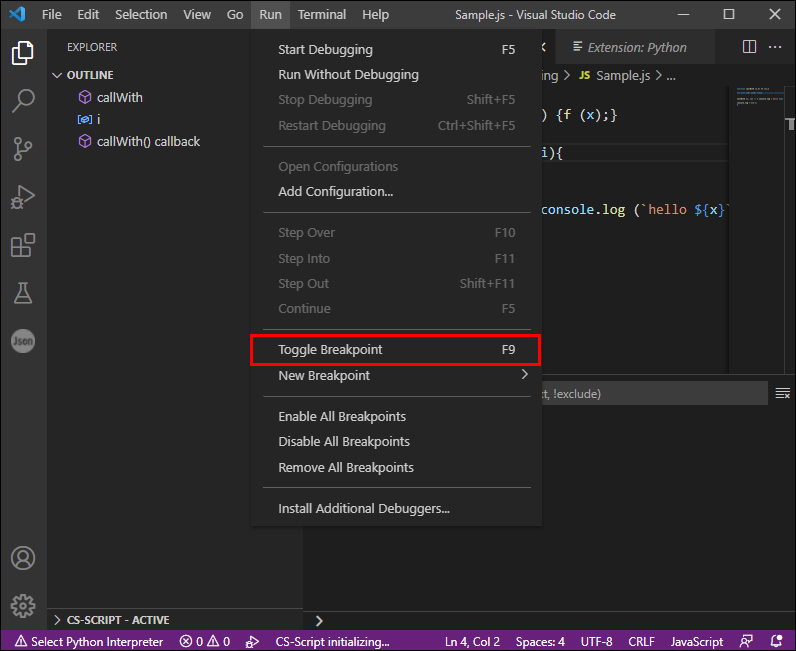Click the Accounts icon
Viewport: 796px width, 651px height.
(x=23, y=558)
